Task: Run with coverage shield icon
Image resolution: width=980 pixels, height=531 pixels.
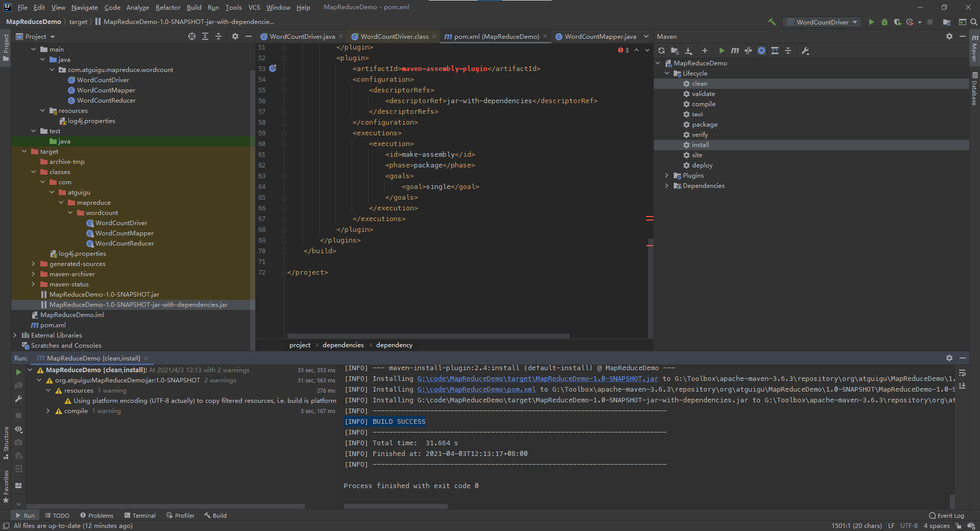Action: 897,22
